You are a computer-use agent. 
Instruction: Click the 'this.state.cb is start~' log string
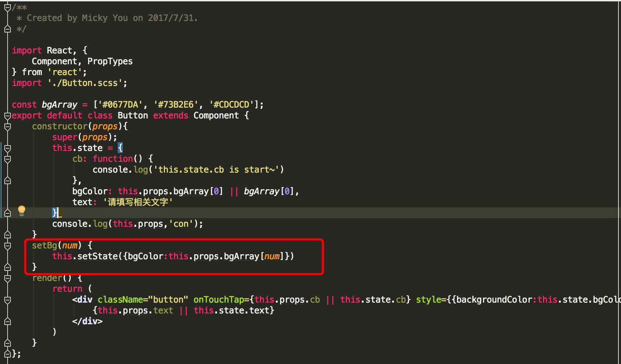[216, 170]
